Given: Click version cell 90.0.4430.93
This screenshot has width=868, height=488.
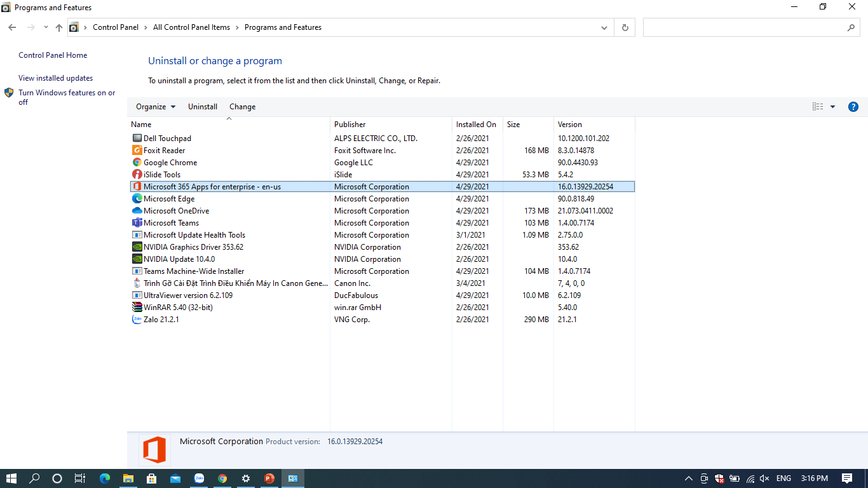Looking at the screenshot, I should click(578, 163).
